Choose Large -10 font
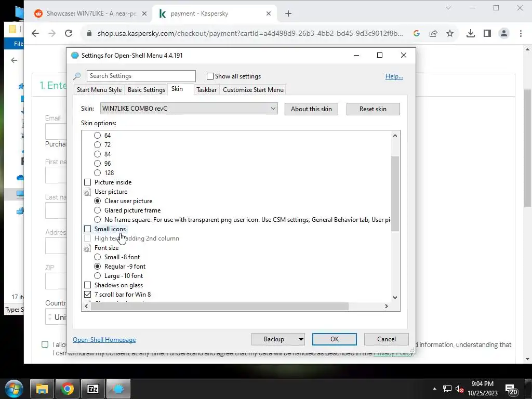532x399 pixels. coord(97,276)
